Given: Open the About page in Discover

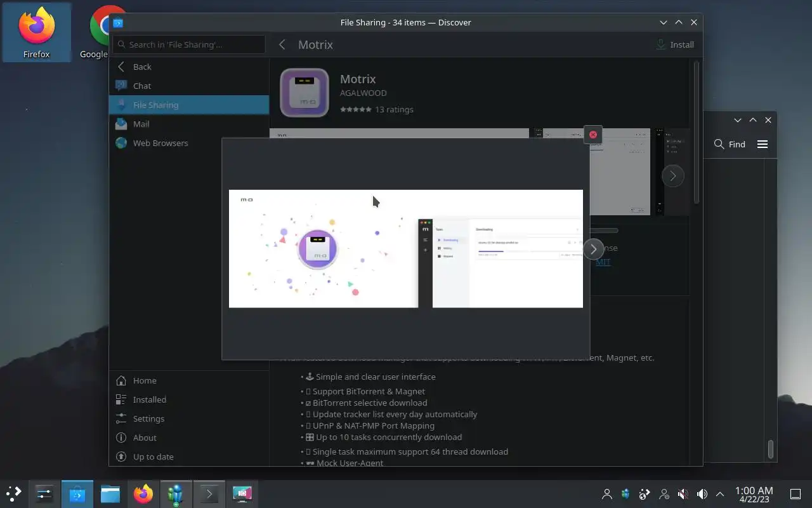Looking at the screenshot, I should pyautogui.click(x=189, y=438).
